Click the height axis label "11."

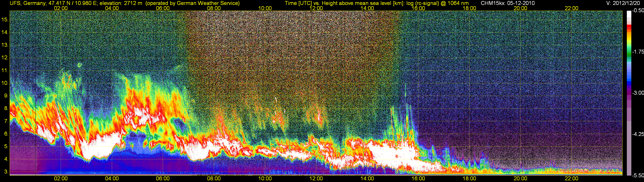tap(5, 71)
